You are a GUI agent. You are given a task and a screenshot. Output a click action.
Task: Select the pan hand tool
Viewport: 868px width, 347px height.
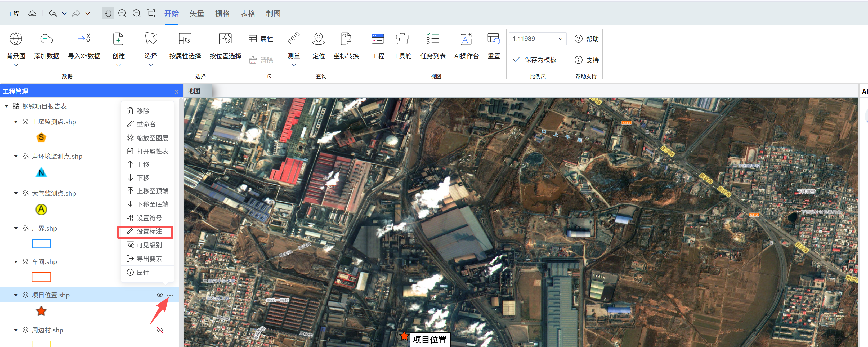108,14
